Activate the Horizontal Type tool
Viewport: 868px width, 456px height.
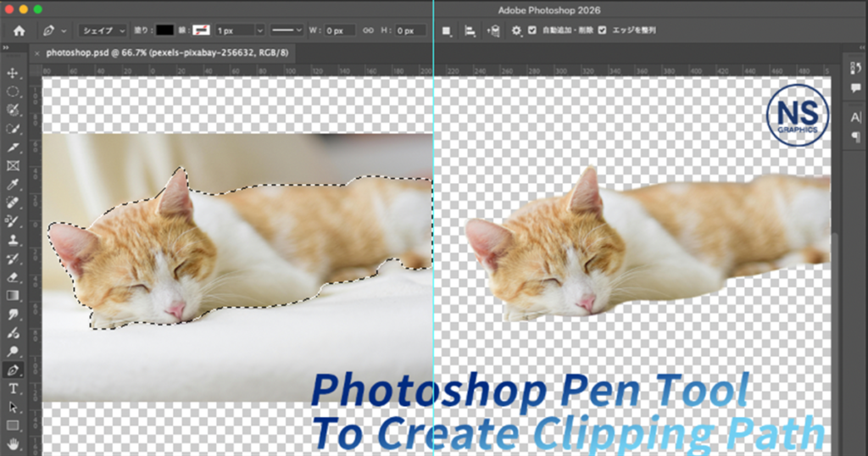click(x=13, y=388)
